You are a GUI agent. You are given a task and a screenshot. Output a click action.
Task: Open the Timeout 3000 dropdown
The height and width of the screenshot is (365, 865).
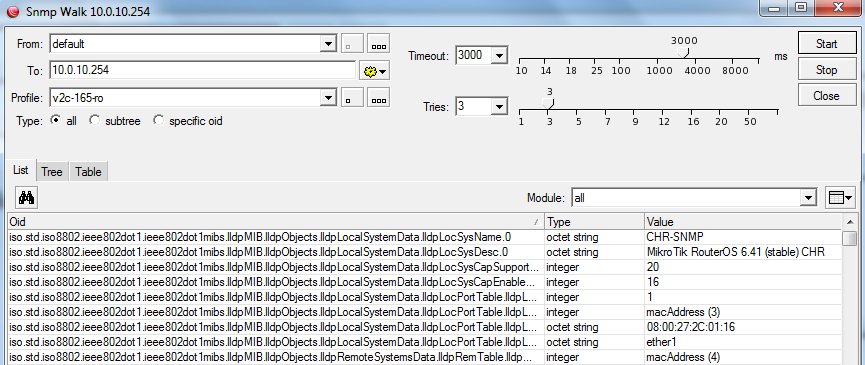[x=499, y=55]
